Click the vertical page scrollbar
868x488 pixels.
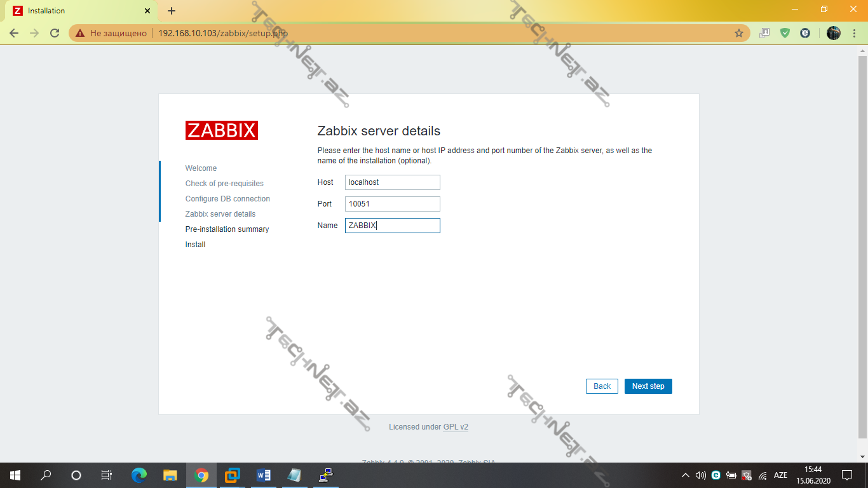862,241
